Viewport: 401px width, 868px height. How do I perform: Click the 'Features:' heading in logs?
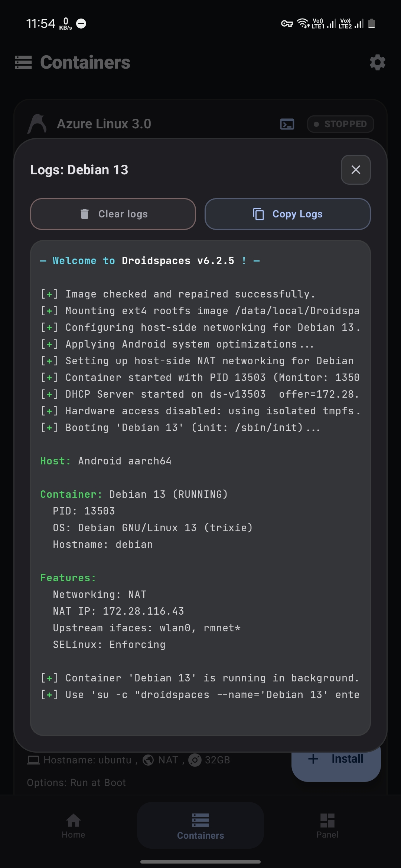click(68, 578)
